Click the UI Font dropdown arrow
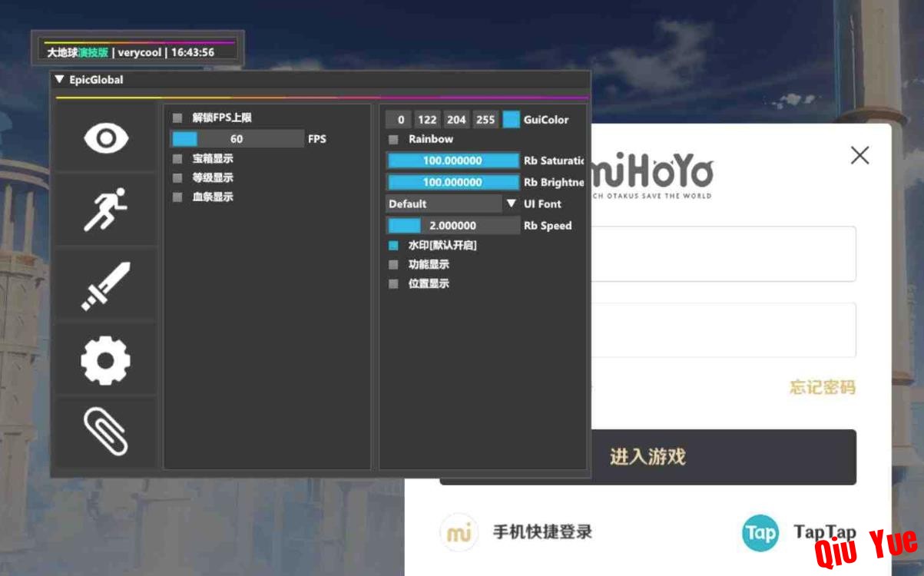Image resolution: width=924 pixels, height=576 pixels. pos(512,204)
